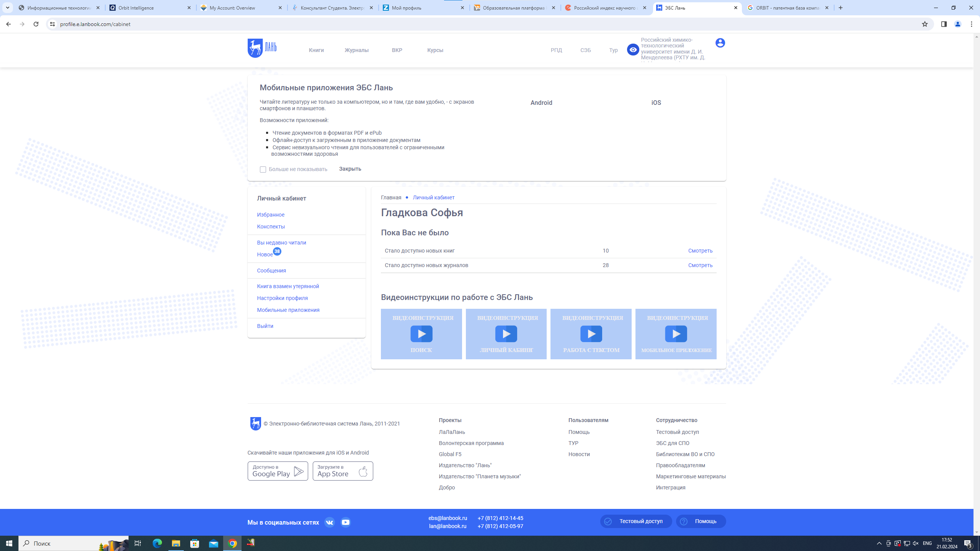Viewport: 980px width, 551px height.
Task: Click the Windows search box Поиск
Action: point(73,543)
